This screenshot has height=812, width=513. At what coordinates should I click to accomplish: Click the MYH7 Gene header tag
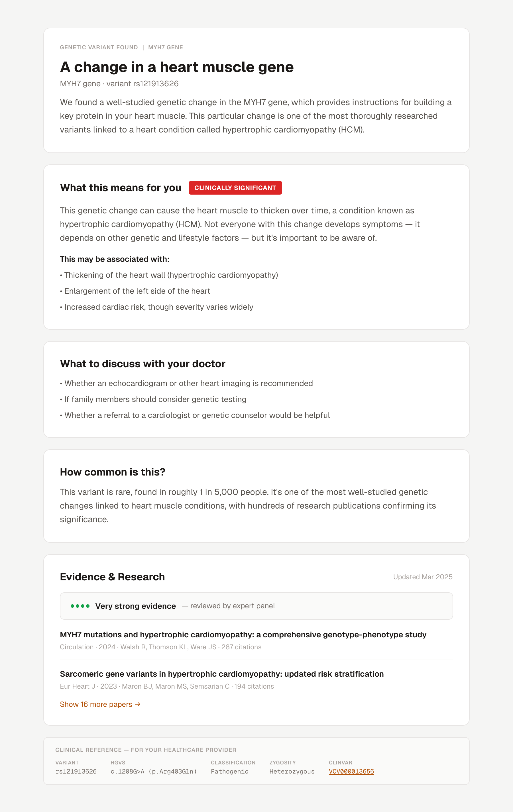(x=166, y=48)
